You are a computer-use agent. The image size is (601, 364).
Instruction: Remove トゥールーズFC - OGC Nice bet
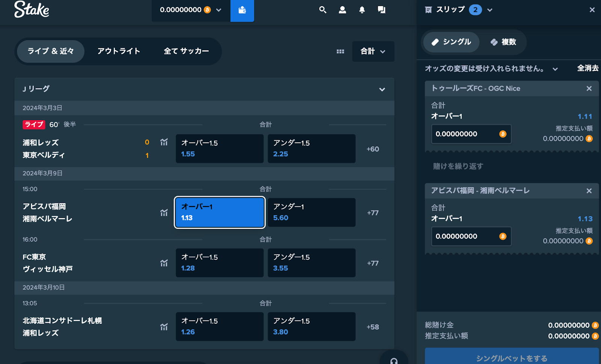tap(589, 89)
